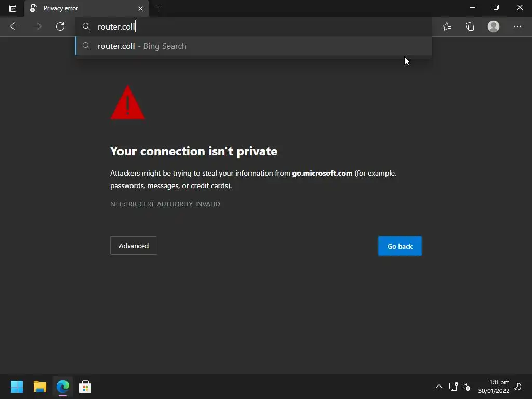Image resolution: width=532 pixels, height=399 pixels.
Task: Open the Favorites star list icon
Action: click(447, 26)
